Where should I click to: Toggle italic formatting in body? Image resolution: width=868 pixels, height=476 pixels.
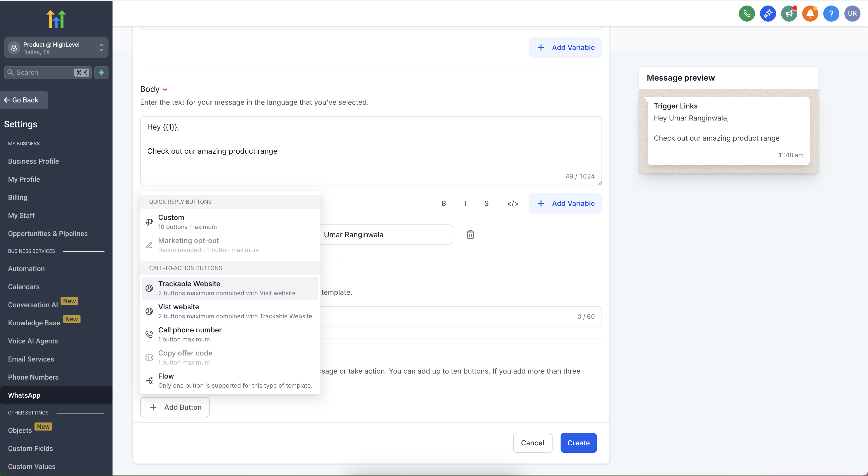465,203
